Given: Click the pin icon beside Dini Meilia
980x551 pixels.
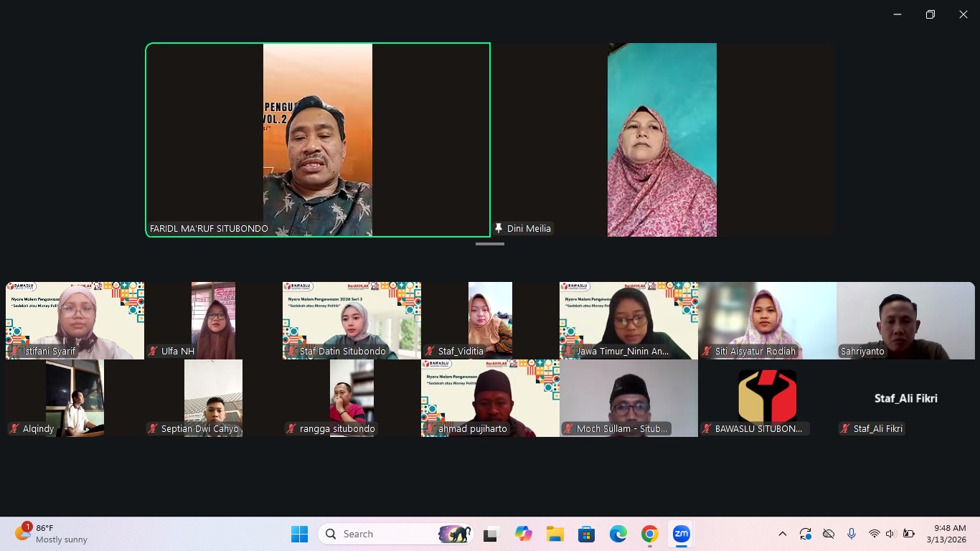Looking at the screenshot, I should coord(499,229).
